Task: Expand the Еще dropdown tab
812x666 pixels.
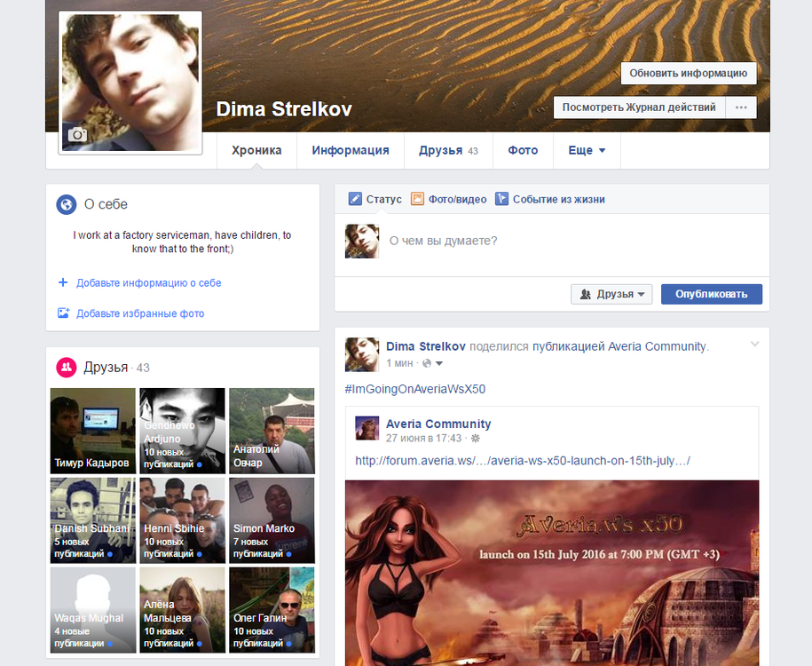Action: coord(587,151)
